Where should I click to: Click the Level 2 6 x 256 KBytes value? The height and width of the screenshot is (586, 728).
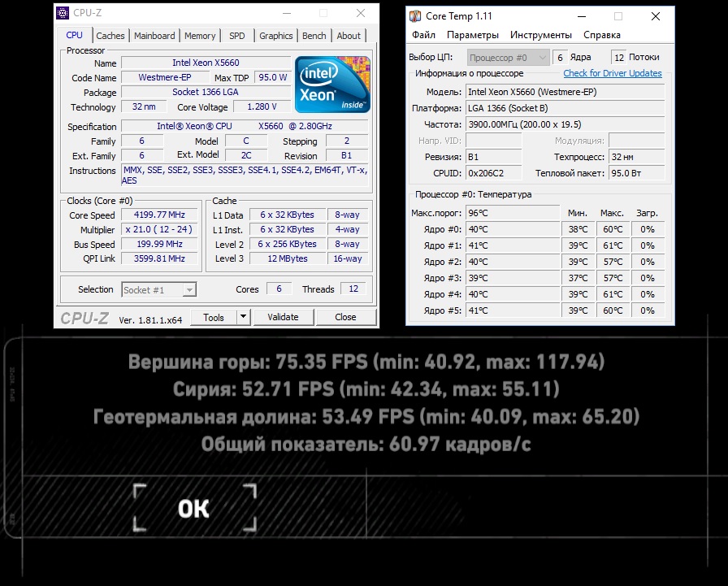(288, 245)
